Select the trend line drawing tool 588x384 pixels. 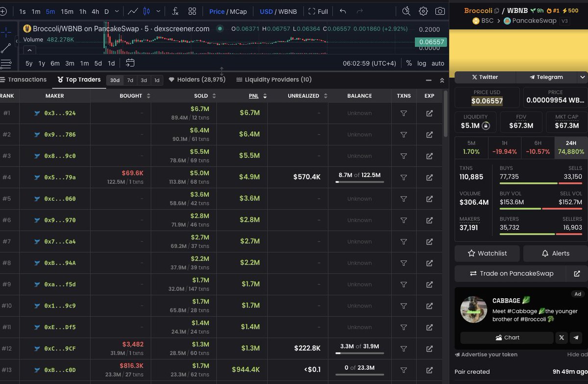6,48
